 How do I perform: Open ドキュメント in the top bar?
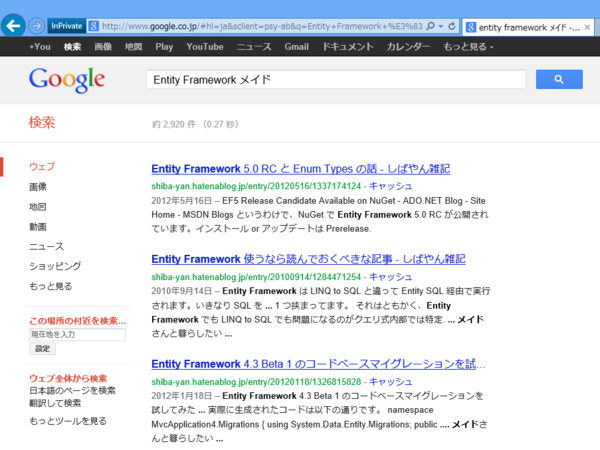(347, 47)
